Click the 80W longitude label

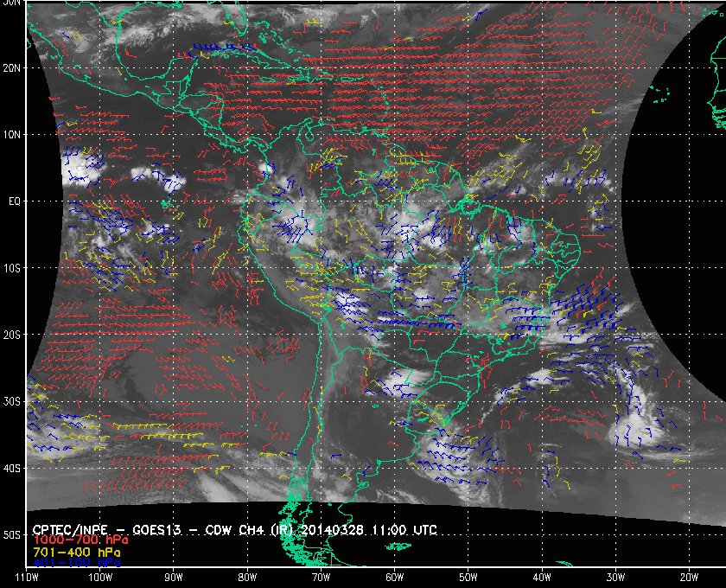[x=247, y=577]
